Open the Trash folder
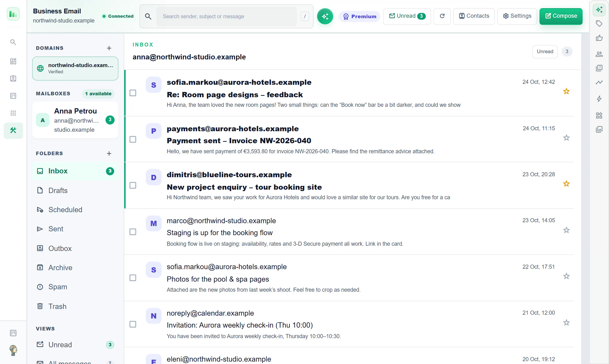This screenshot has height=364, width=609. click(x=75, y=306)
